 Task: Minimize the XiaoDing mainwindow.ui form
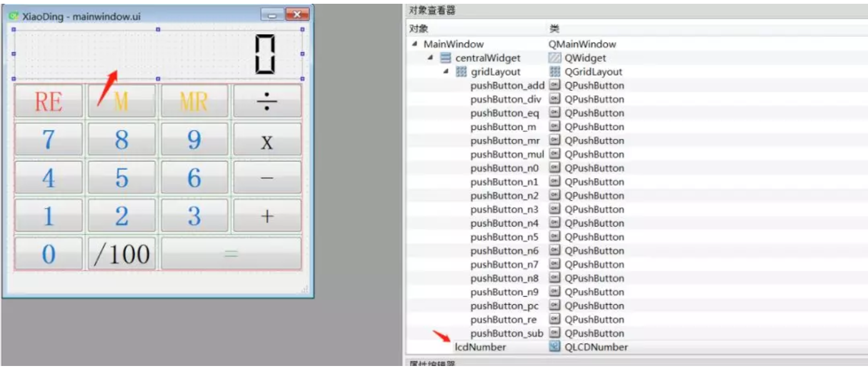point(272,15)
